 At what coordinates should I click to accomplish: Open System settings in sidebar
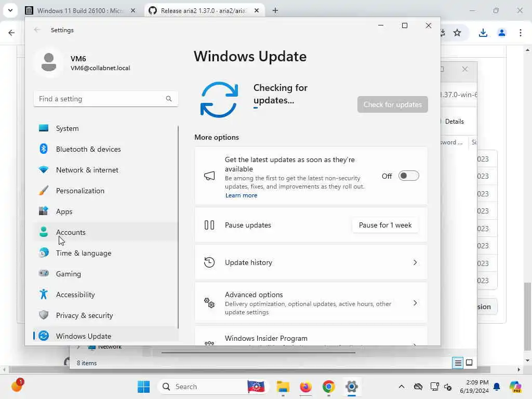pos(105,128)
